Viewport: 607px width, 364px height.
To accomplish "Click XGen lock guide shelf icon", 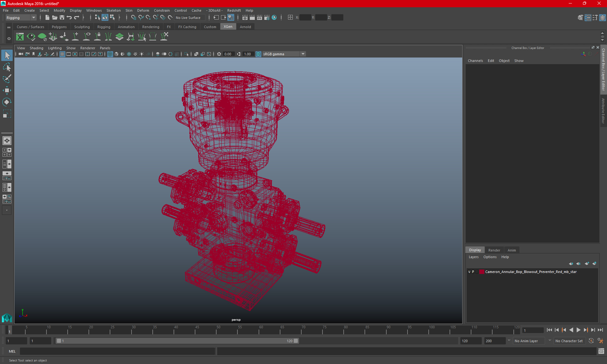I will pos(97,37).
